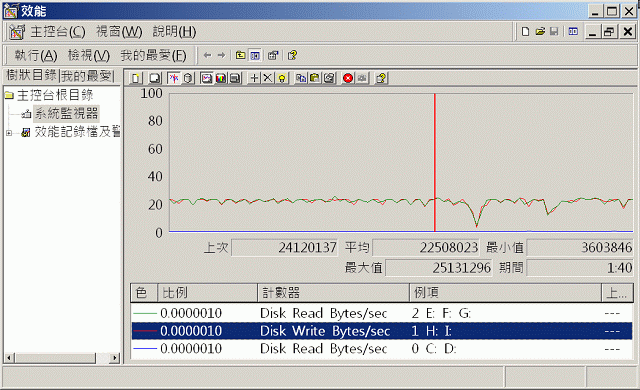Open the 主控台(C) menu
Screen dimensions: 640x390
[x=58, y=32]
